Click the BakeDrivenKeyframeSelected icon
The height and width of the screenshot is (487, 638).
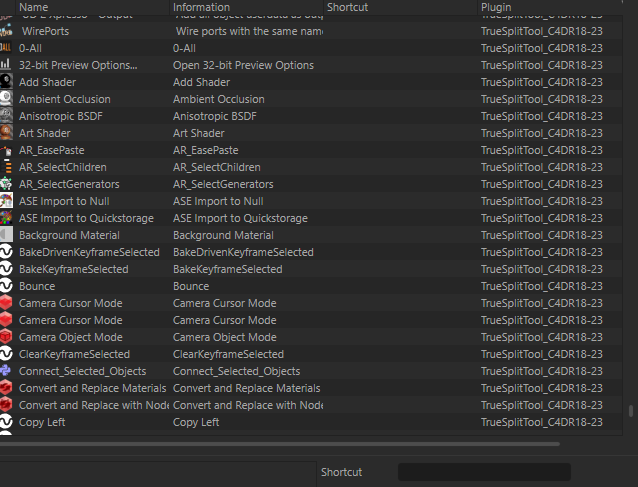tap(6, 252)
